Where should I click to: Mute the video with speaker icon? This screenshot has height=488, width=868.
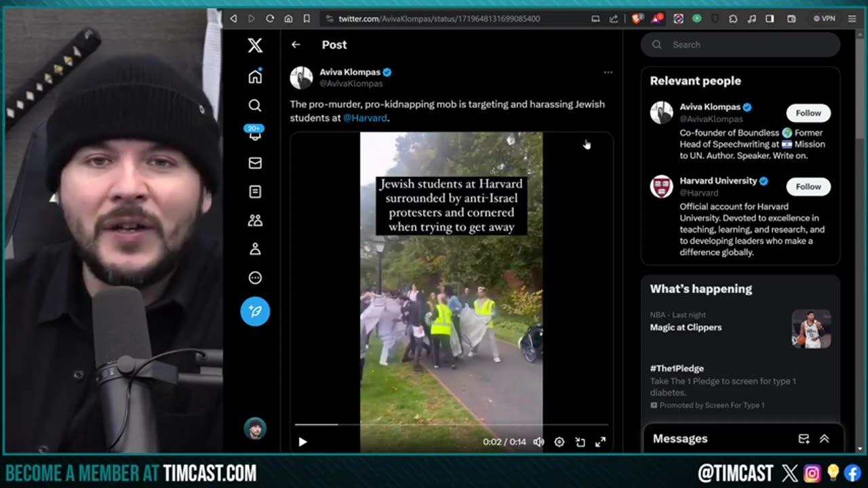tap(538, 442)
